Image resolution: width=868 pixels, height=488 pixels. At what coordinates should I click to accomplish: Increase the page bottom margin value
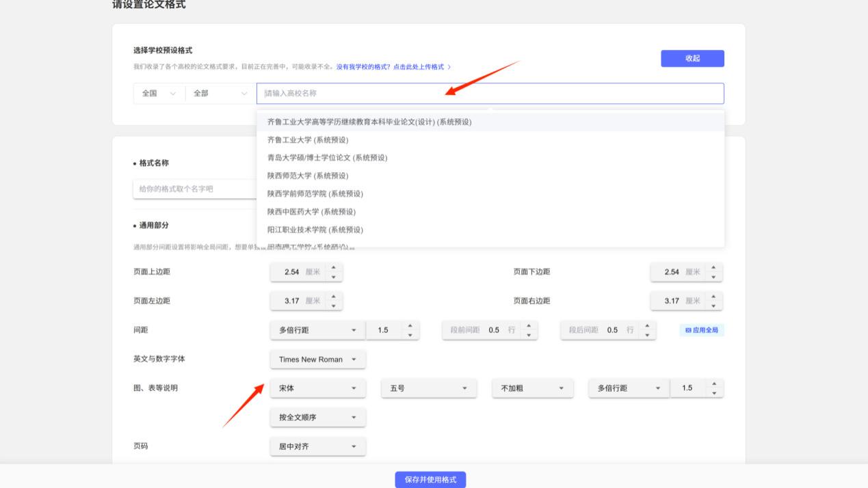(713, 267)
